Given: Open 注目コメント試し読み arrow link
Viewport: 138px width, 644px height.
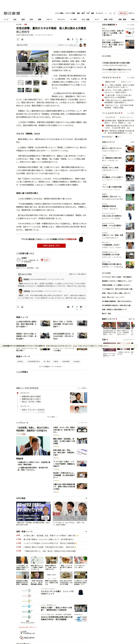Looking at the screenshot, I should point(77,274).
